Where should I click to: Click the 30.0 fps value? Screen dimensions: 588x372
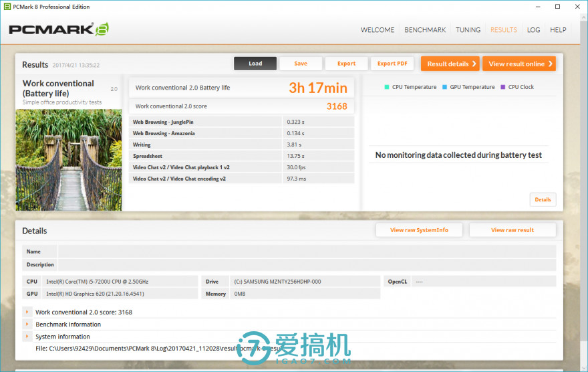pos(296,167)
